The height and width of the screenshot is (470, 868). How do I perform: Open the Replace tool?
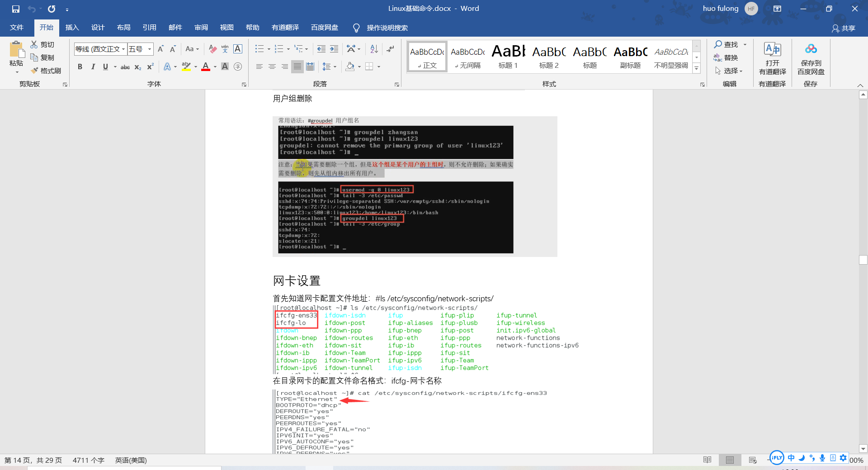[726, 57]
